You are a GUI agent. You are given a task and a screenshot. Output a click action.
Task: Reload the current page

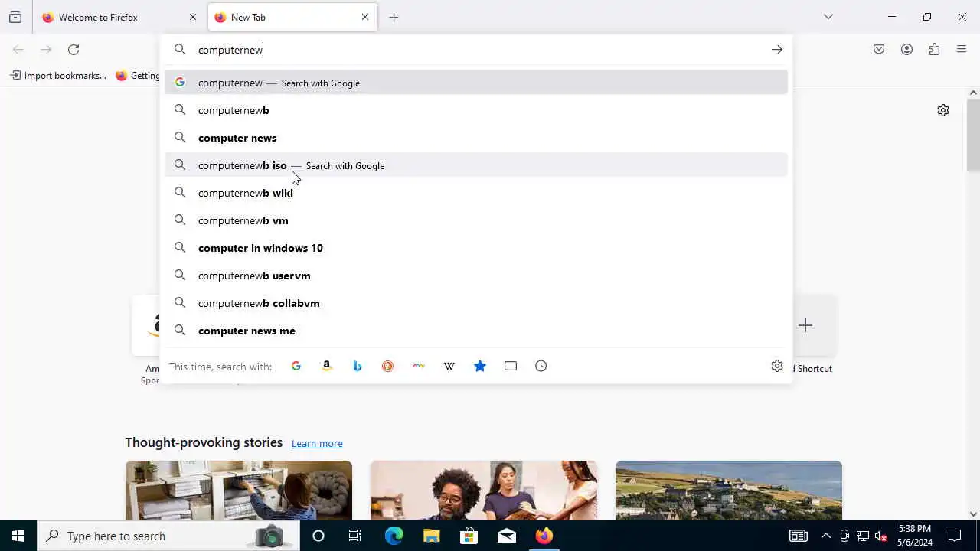(x=73, y=50)
